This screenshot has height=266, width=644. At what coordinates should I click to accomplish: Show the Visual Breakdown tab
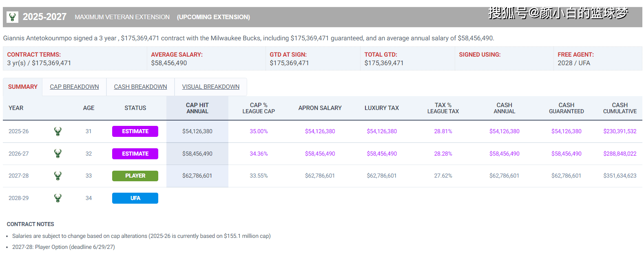[211, 87]
